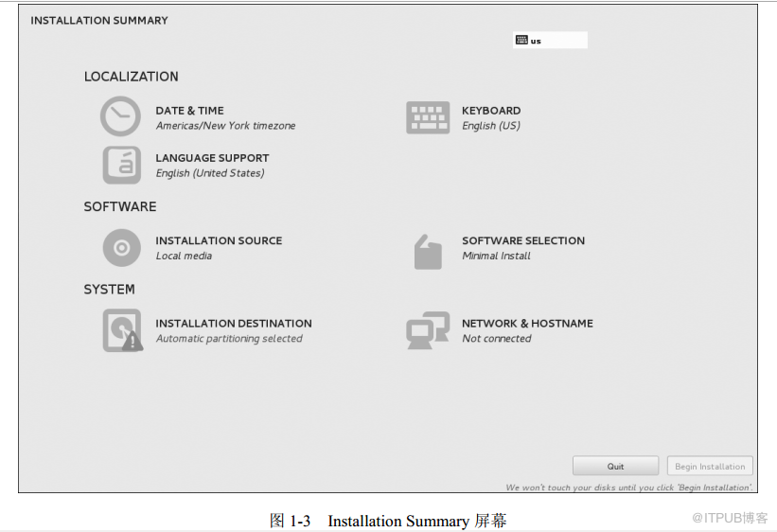Click the Installation Source disc icon

[x=121, y=248]
